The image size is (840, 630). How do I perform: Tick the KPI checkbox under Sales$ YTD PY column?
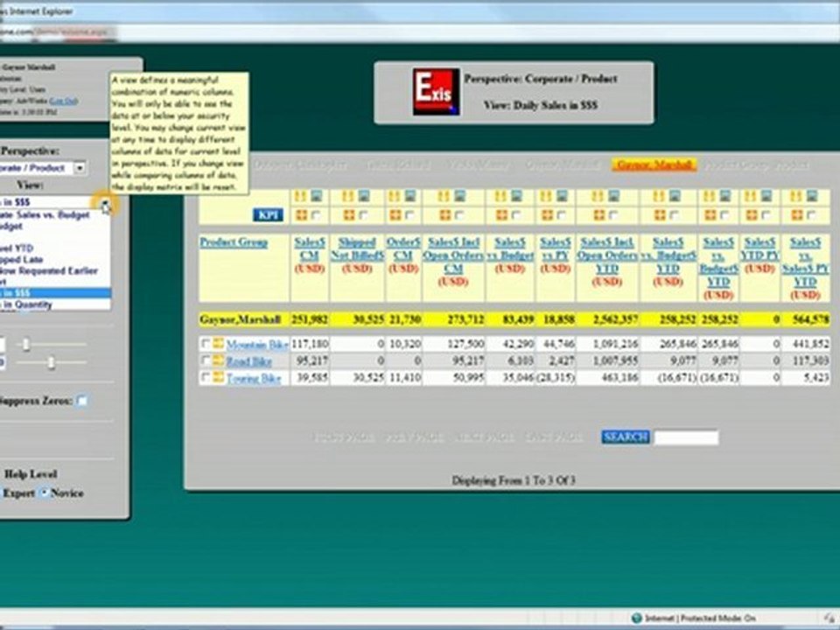(x=766, y=215)
